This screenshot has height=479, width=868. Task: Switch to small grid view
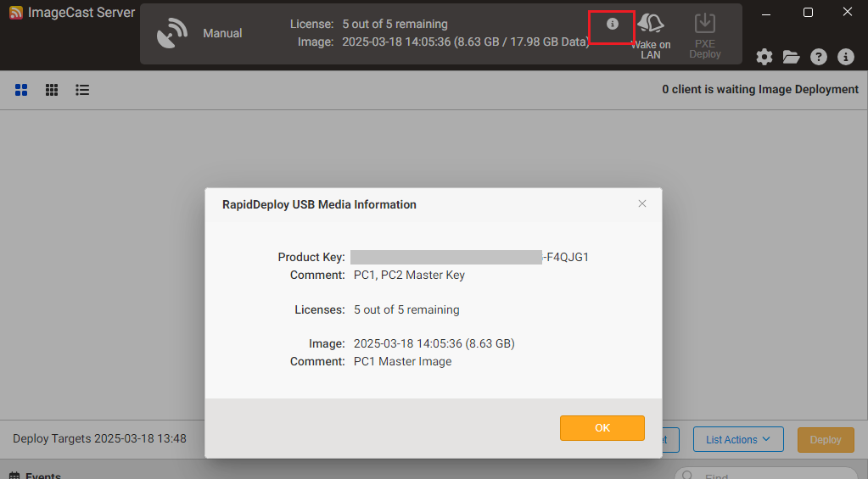tap(52, 90)
